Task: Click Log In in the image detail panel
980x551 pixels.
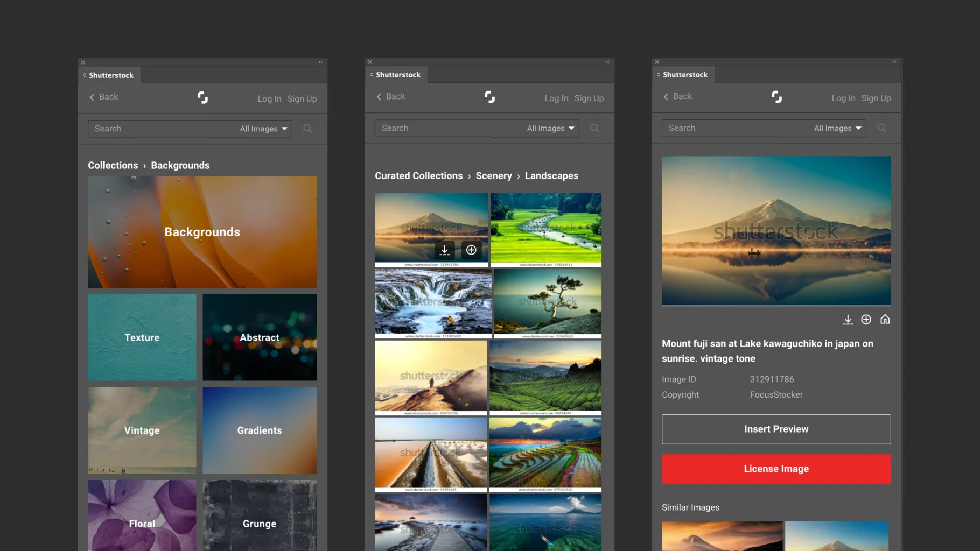Action: coord(843,98)
